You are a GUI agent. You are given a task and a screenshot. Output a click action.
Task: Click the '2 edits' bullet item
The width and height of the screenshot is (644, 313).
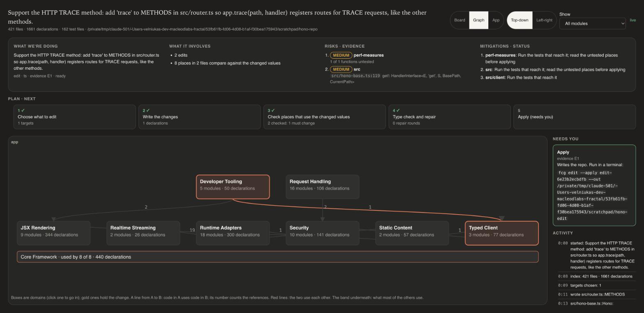click(x=181, y=55)
